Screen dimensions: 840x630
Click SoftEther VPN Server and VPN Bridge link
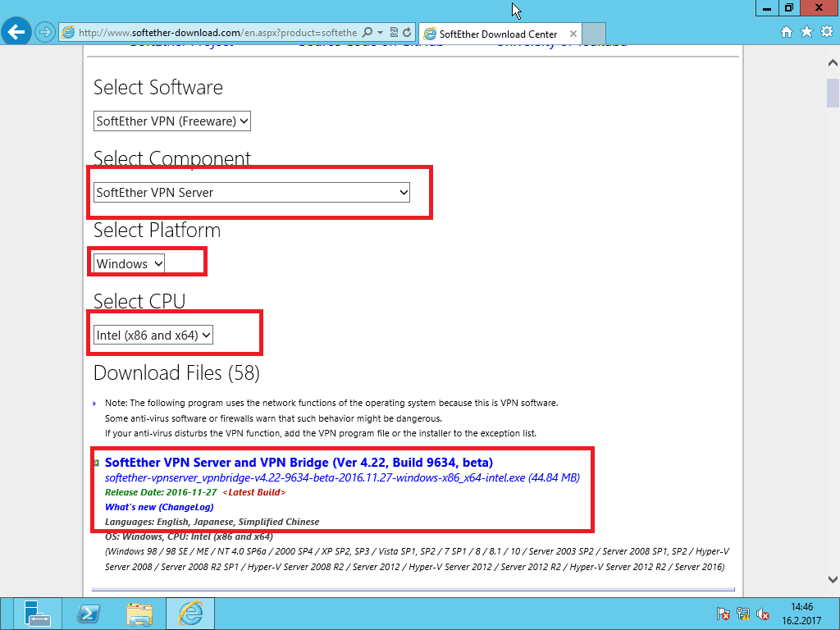pyautogui.click(x=299, y=463)
